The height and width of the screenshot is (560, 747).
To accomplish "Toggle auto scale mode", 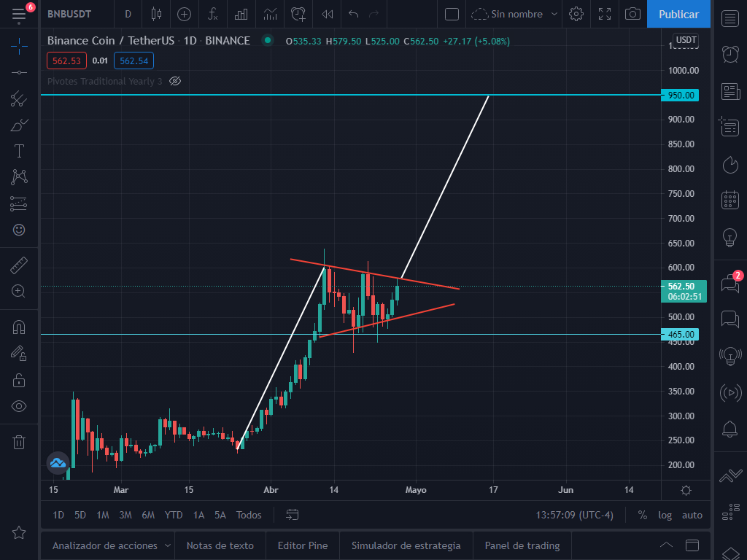I will coord(692,515).
